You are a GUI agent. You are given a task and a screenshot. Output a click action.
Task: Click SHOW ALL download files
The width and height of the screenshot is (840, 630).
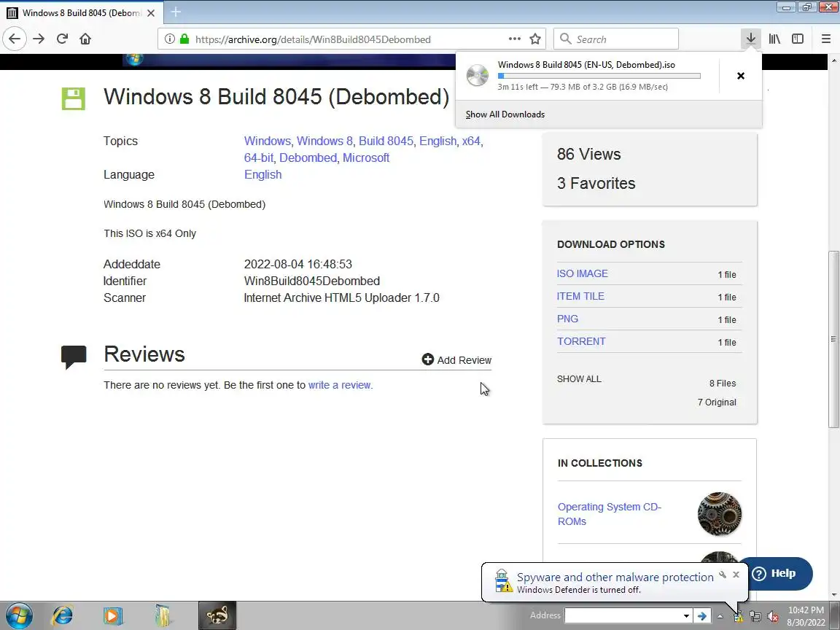tap(579, 378)
